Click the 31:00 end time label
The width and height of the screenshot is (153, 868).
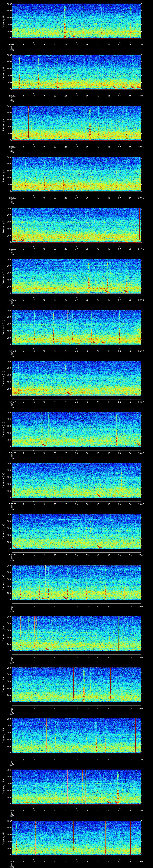point(141,759)
